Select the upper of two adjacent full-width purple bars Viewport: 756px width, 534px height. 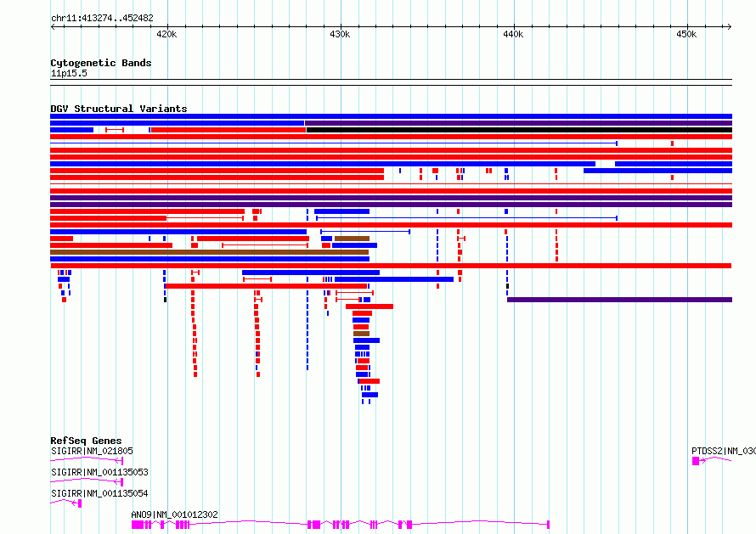(x=391, y=198)
